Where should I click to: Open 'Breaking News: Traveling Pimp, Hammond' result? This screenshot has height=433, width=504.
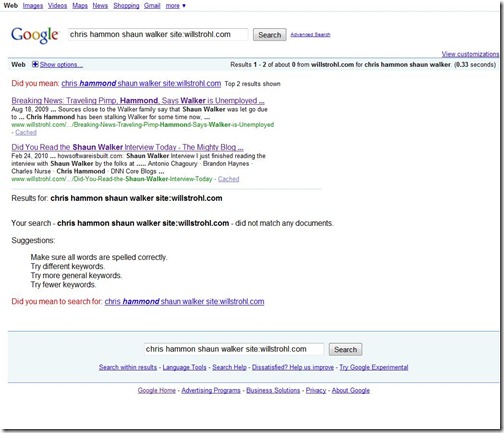[138, 100]
